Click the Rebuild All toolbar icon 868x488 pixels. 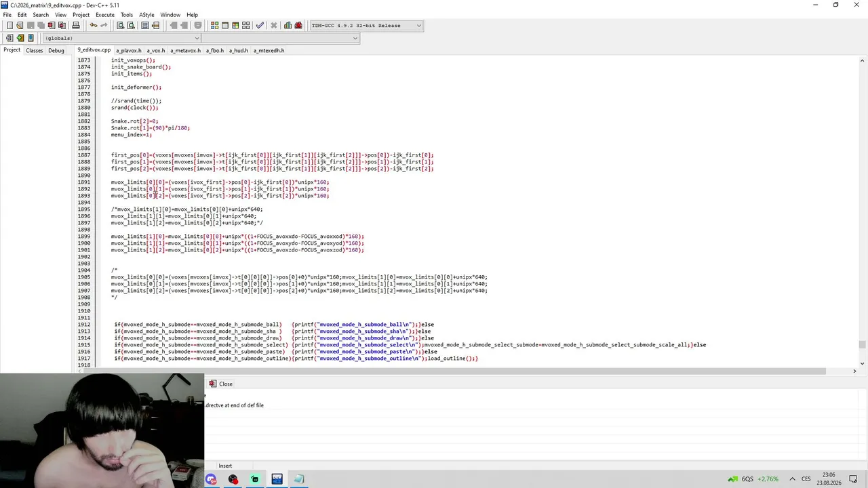[246, 26]
